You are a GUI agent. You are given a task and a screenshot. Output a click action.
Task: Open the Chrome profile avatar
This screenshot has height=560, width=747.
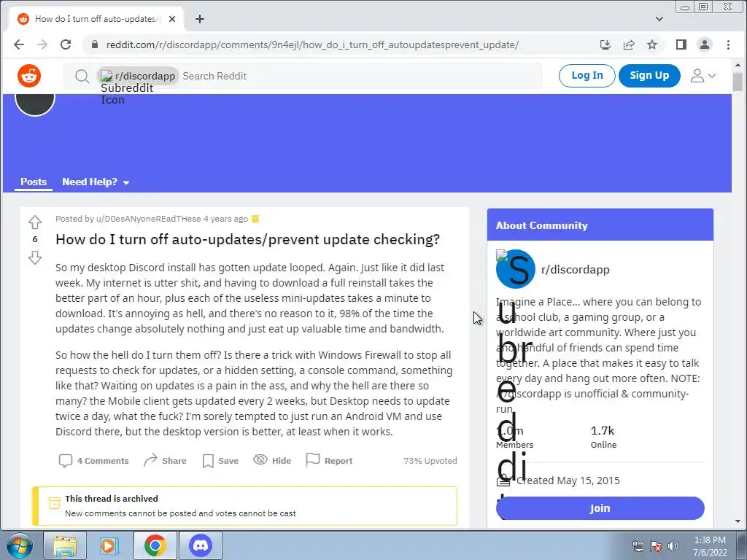[x=704, y=44]
